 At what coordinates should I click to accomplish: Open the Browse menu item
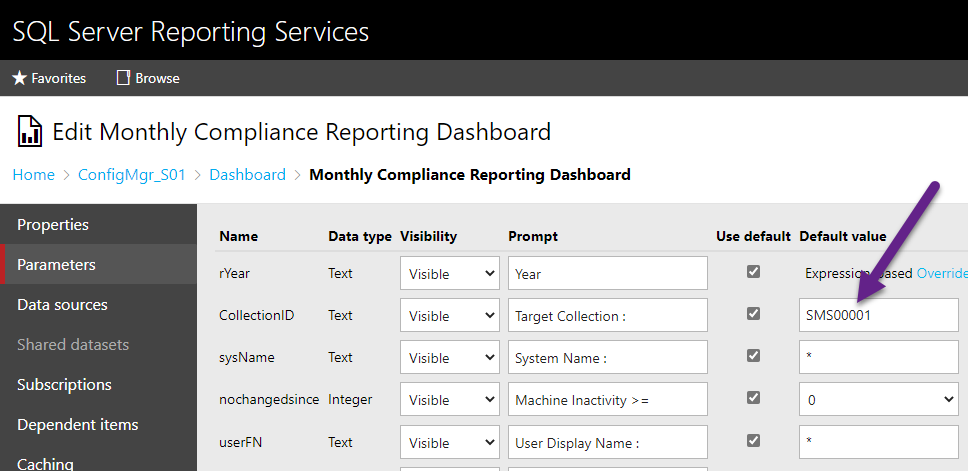[148, 78]
